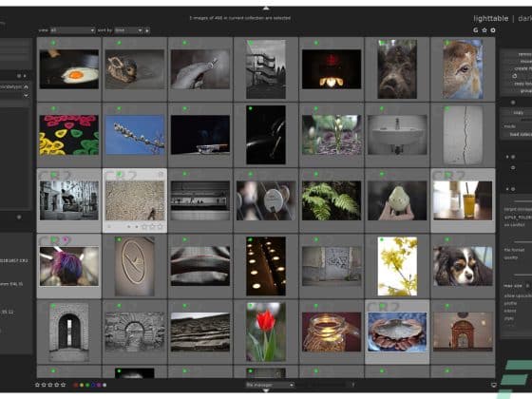Select the snail thumbnail

tap(200, 69)
